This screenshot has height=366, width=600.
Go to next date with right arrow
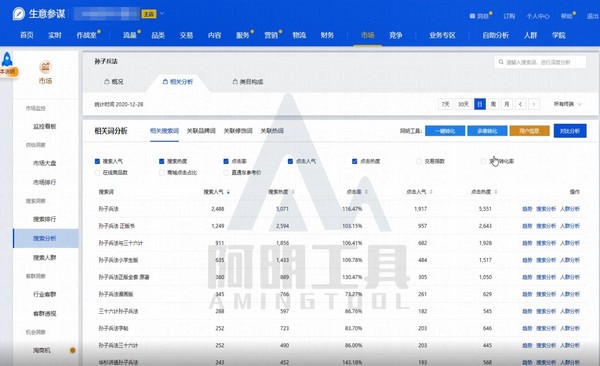(x=534, y=104)
